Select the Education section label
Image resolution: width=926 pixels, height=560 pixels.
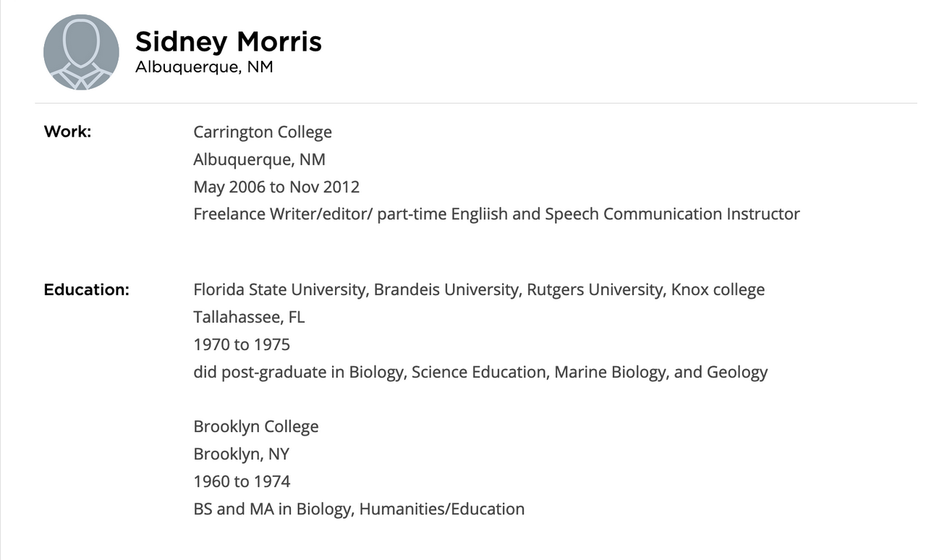click(x=86, y=289)
